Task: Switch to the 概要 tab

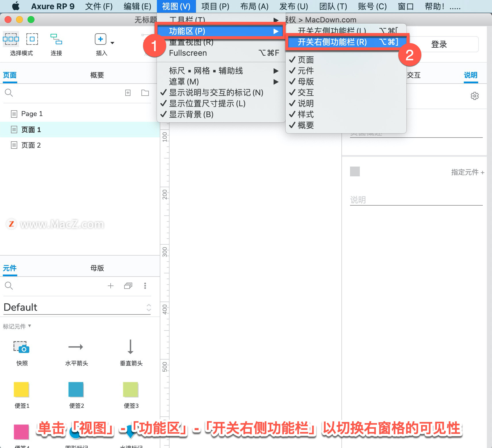Action: (x=97, y=75)
